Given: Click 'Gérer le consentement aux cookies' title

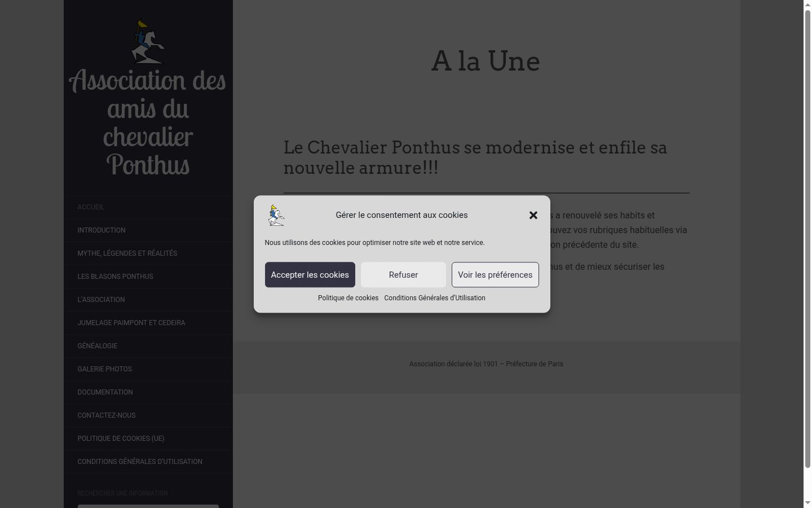Looking at the screenshot, I should 401,215.
